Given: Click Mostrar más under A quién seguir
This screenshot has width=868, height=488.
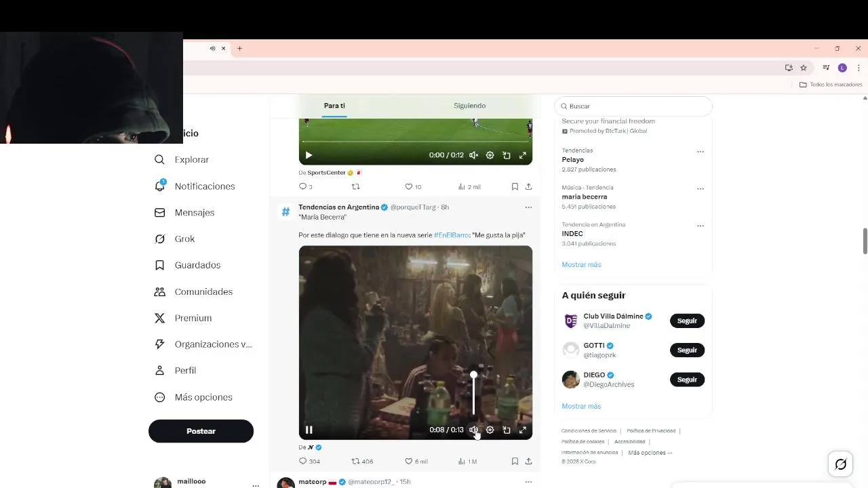Looking at the screenshot, I should point(581,406).
